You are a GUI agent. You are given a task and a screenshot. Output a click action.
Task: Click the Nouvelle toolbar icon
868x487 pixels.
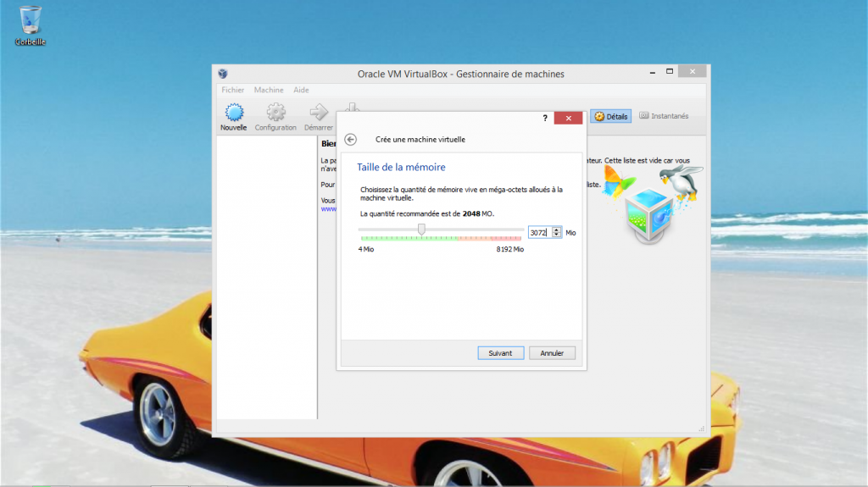pyautogui.click(x=234, y=113)
